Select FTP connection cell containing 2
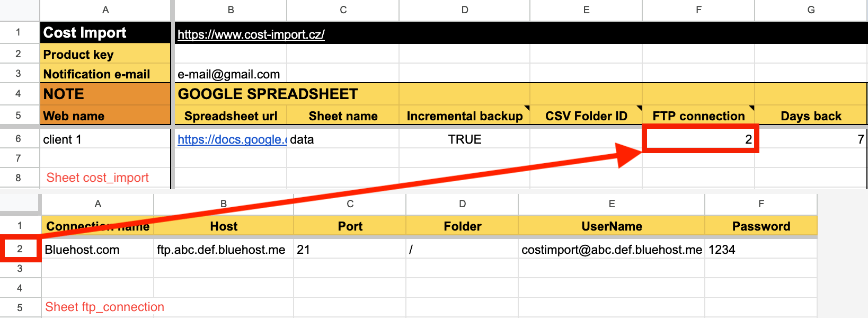 [698, 139]
